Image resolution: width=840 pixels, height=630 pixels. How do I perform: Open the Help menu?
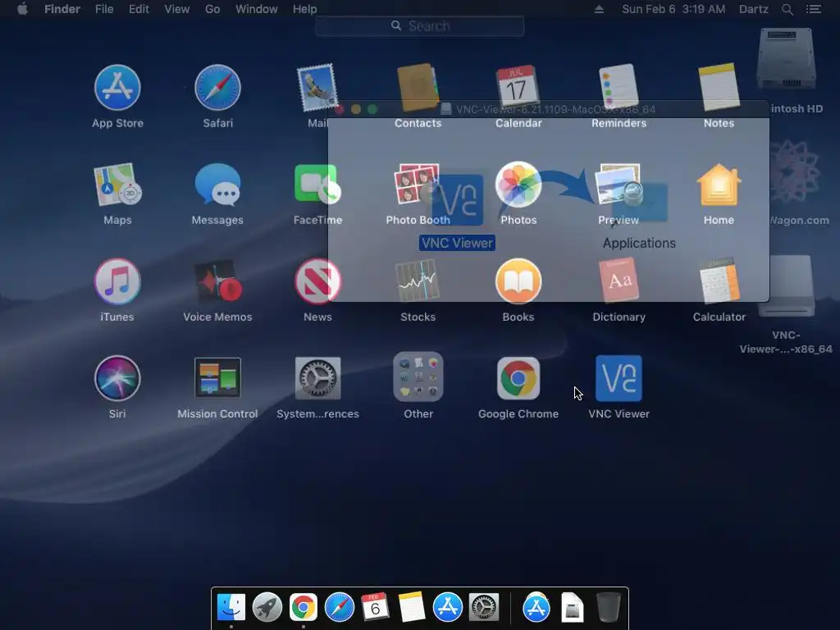point(304,9)
